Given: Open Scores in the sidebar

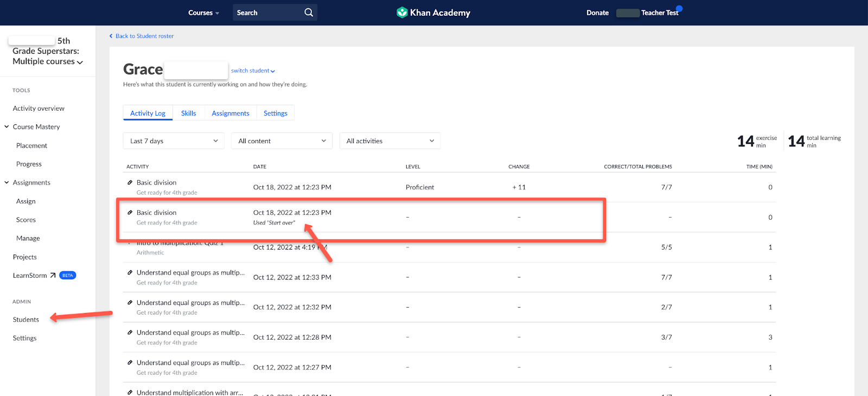Looking at the screenshot, I should pos(26,220).
